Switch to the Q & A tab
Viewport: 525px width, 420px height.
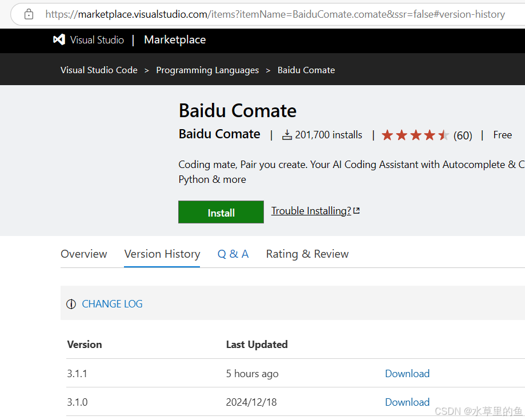233,254
